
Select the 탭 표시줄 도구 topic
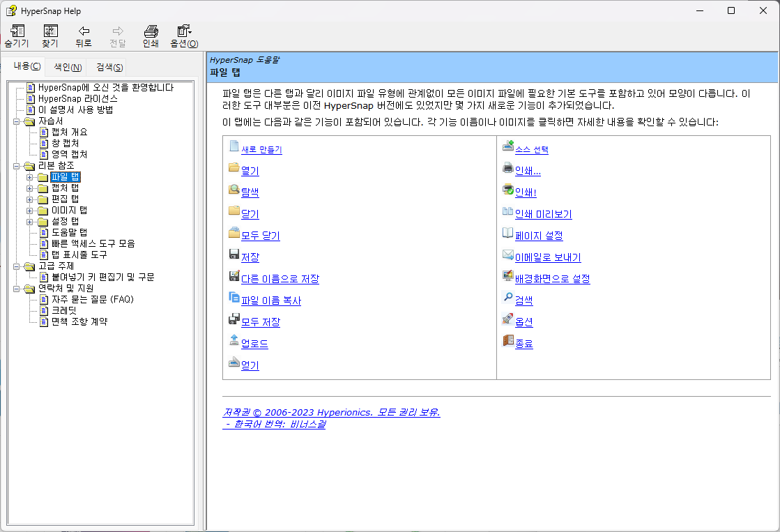[79, 254]
